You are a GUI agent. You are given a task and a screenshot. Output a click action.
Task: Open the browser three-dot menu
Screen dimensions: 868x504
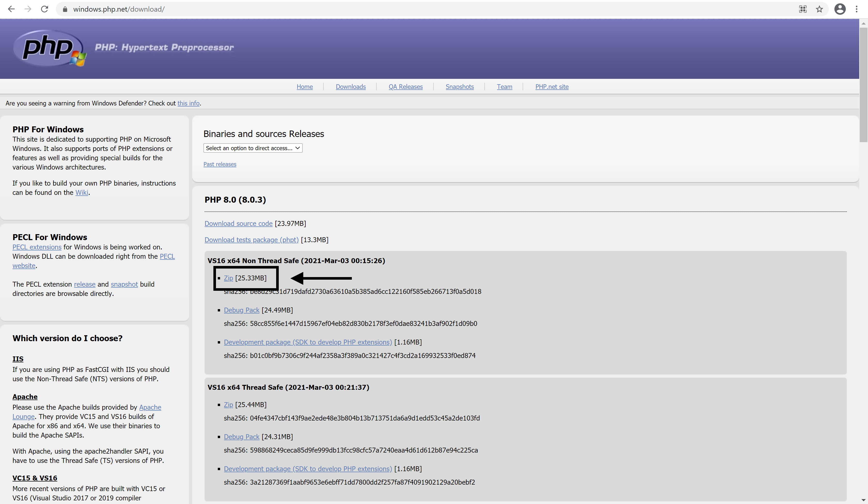coord(857,9)
